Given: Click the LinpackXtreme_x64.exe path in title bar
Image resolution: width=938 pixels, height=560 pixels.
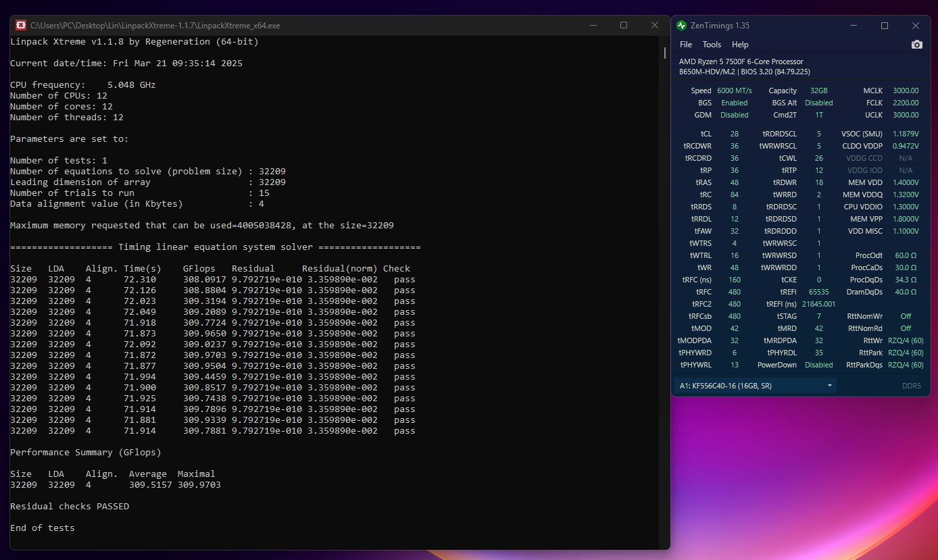Looking at the screenshot, I should coord(155,26).
